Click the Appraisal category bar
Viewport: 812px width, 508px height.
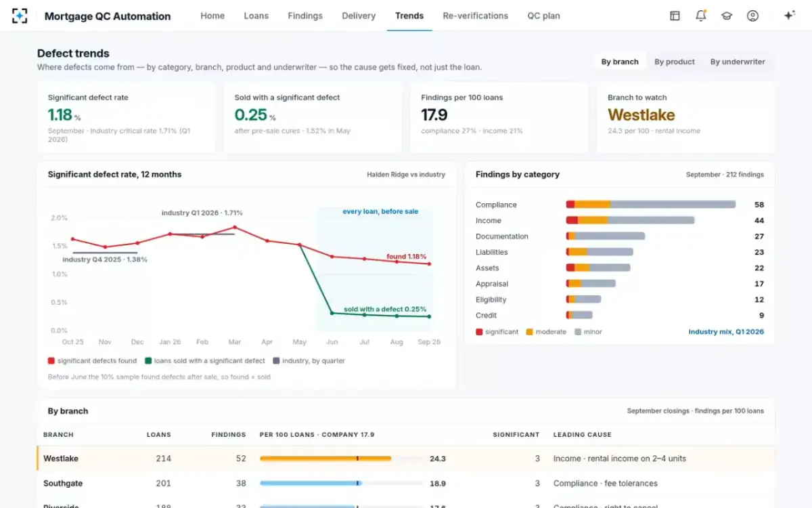point(591,284)
